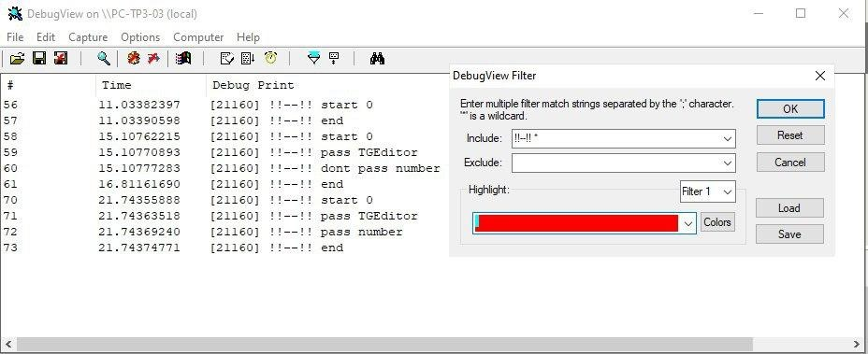Click the Open file folder icon
The image size is (868, 354).
point(18,58)
